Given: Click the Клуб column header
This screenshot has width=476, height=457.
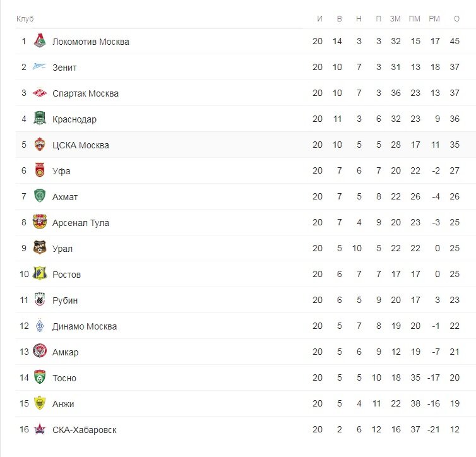Looking at the screenshot, I should [25, 19].
